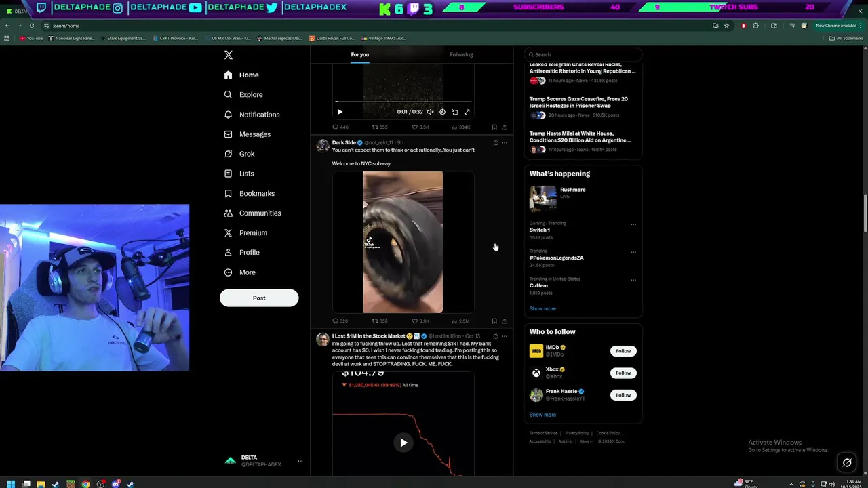This screenshot has width=868, height=488.
Task: Open the Rushmore live event
Action: pos(583,198)
